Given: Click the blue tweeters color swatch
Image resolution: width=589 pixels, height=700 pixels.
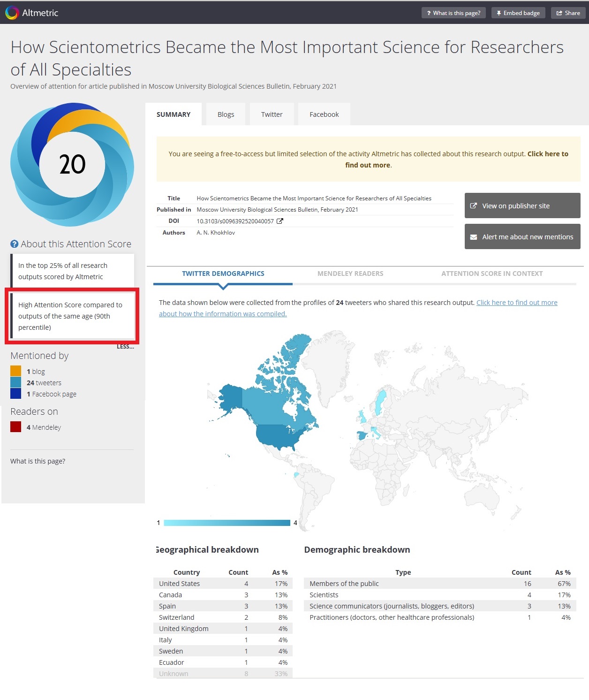Looking at the screenshot, I should click(15, 382).
